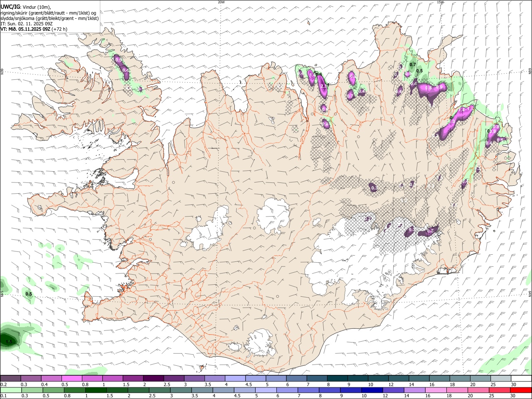The width and height of the screenshot is (532, 399).
Task: Click the lower-scale swatch between 25 and 30
Action: (499, 390)
